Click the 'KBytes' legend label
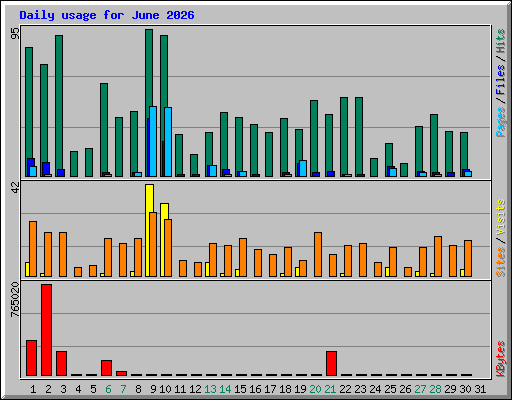Viewport: 512px width, 400px height. coord(500,359)
